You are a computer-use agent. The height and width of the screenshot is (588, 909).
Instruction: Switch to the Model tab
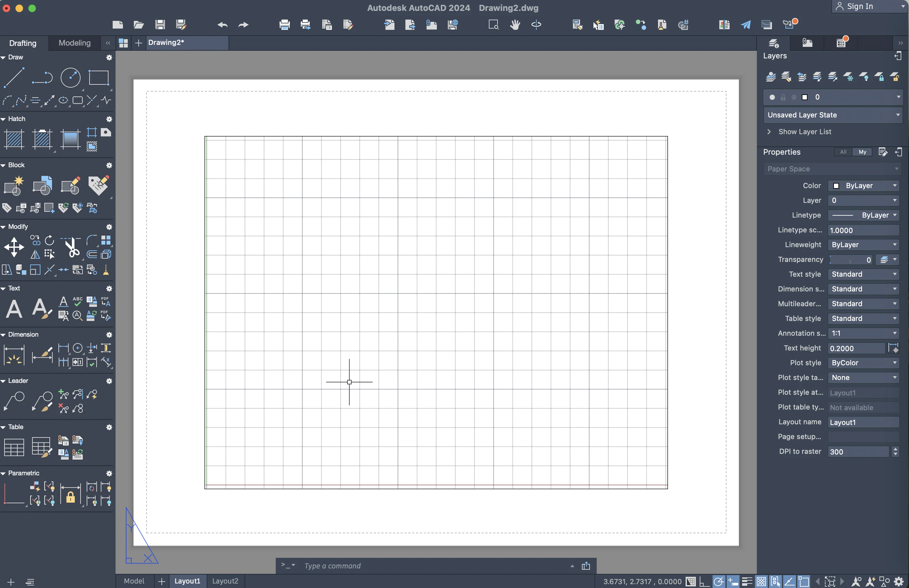pos(134,581)
